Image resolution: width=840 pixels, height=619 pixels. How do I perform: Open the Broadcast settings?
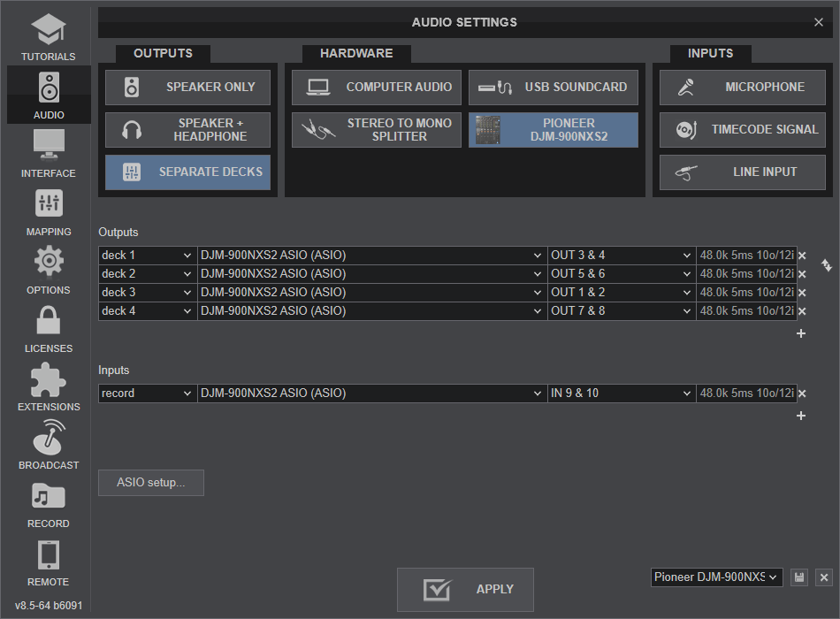[x=48, y=445]
